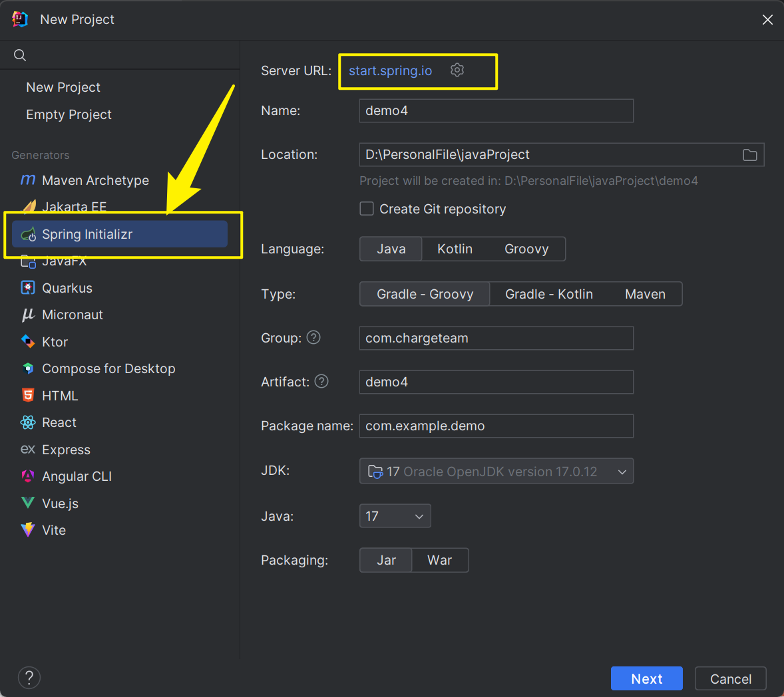
Task: Click the Name input field
Action: [x=496, y=110]
